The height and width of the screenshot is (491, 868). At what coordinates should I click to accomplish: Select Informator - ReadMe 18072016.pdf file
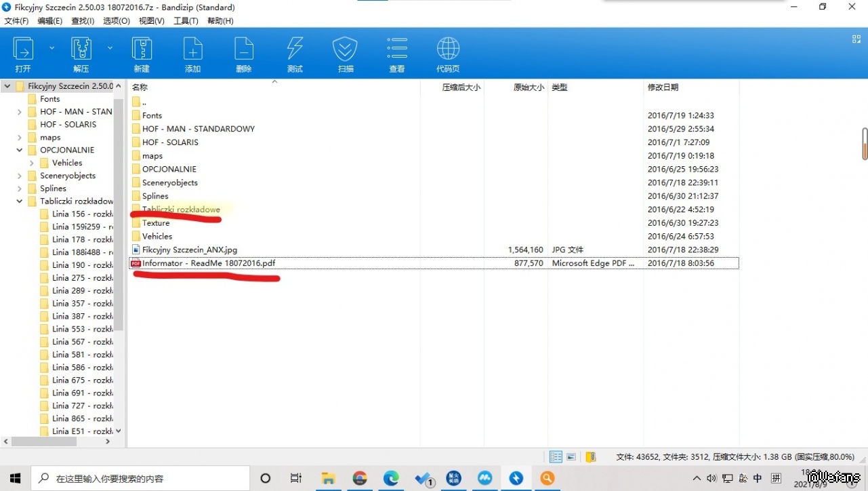[x=209, y=263]
